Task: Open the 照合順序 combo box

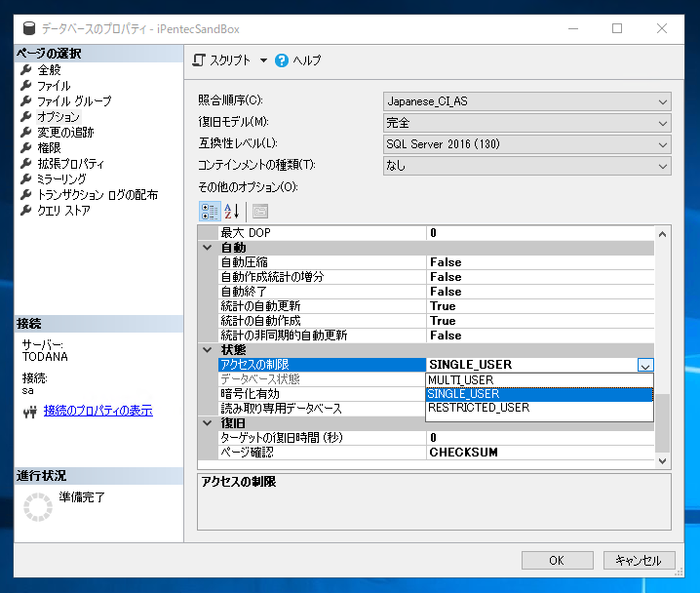Action: point(526,101)
